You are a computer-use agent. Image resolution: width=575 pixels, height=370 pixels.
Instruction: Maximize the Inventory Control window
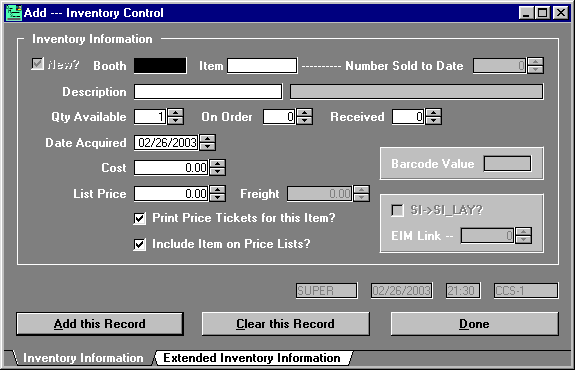point(542,13)
